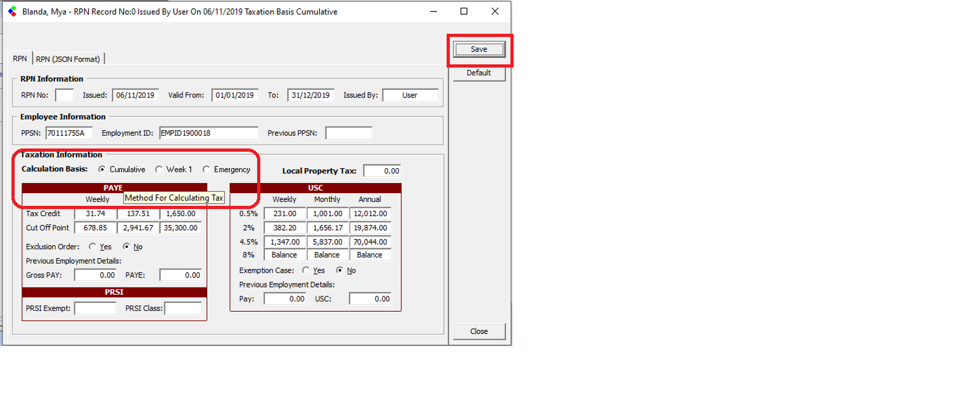The height and width of the screenshot is (413, 980).
Task: Click the Valid From date field
Action: pos(235,96)
